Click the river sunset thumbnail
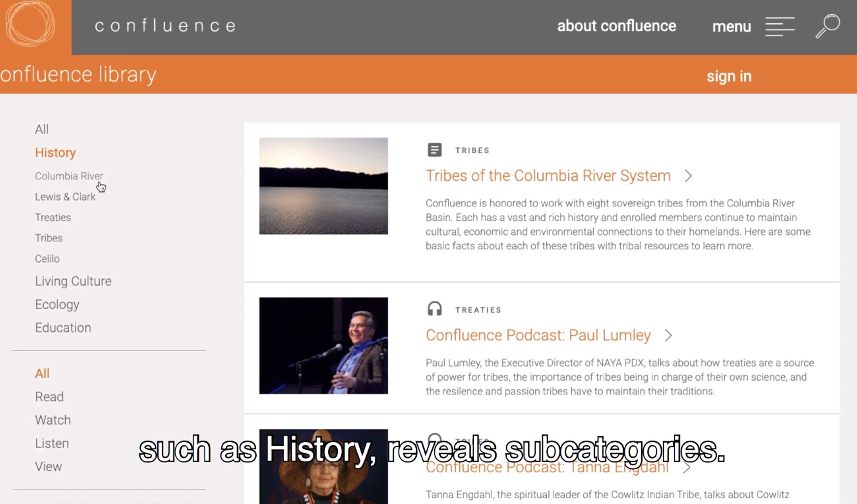 click(x=323, y=186)
